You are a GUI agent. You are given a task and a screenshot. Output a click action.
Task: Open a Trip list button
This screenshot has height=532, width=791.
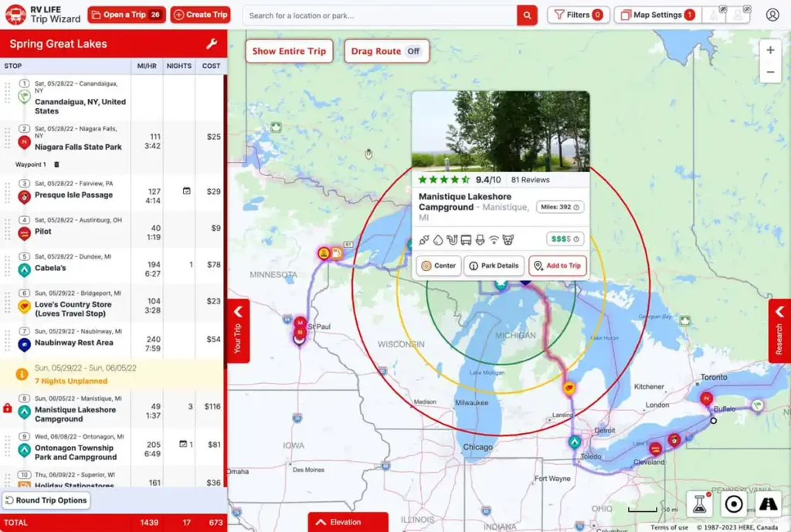126,15
